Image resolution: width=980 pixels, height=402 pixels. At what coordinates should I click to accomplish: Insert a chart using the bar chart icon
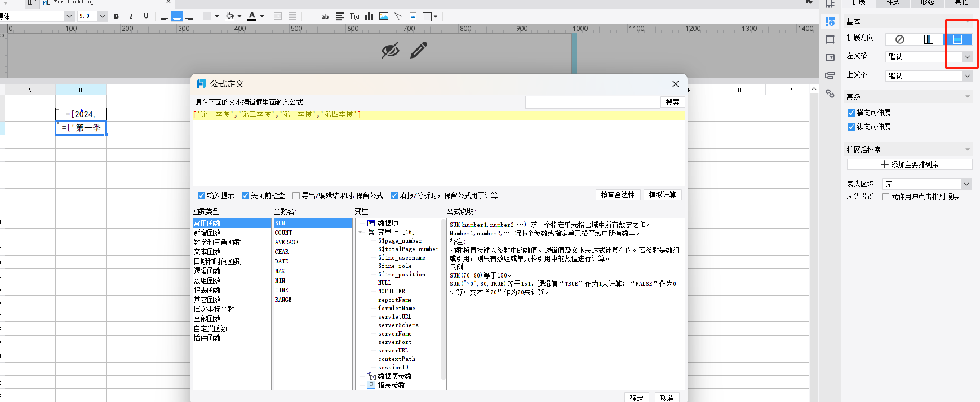point(369,16)
